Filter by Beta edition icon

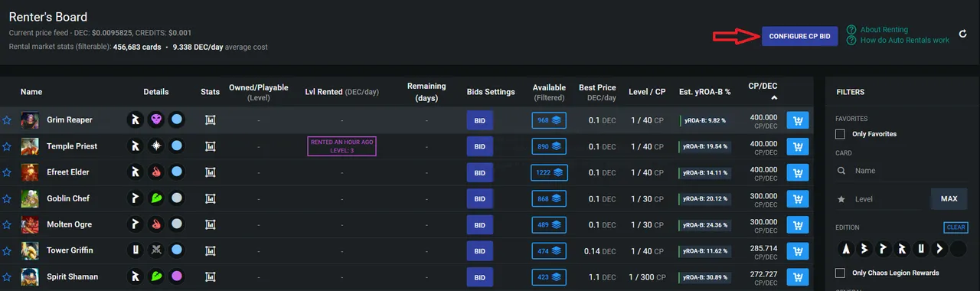click(x=865, y=249)
